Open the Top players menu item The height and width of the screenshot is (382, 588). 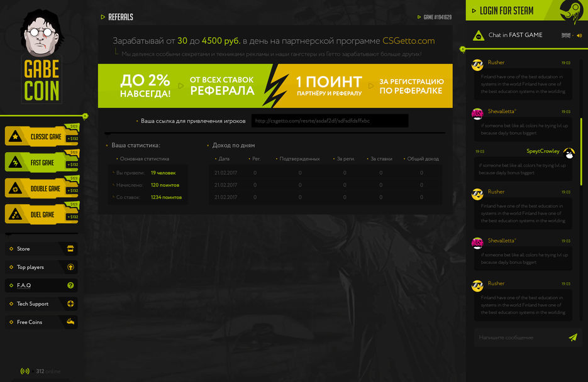click(x=42, y=267)
